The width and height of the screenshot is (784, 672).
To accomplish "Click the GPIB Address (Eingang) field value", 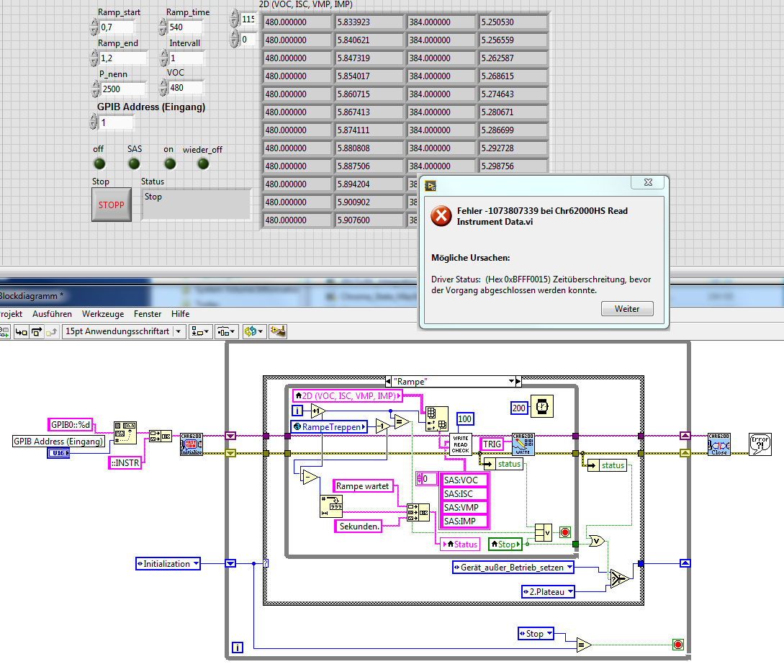I will (x=116, y=122).
